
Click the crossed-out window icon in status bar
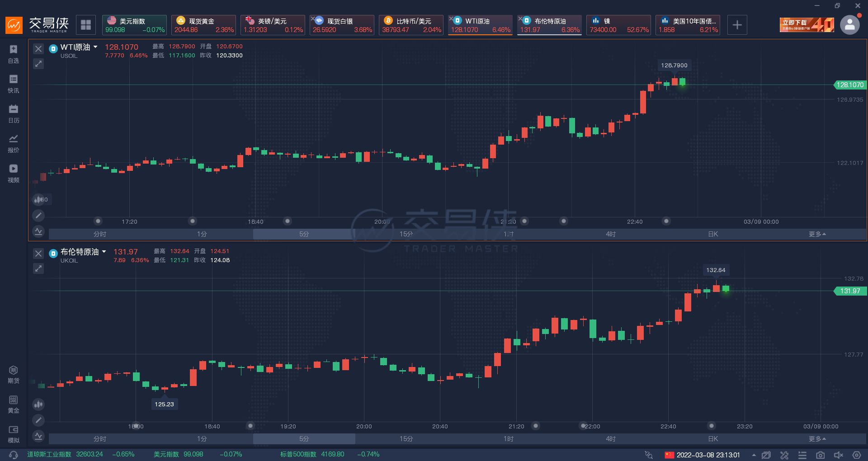[766, 455]
